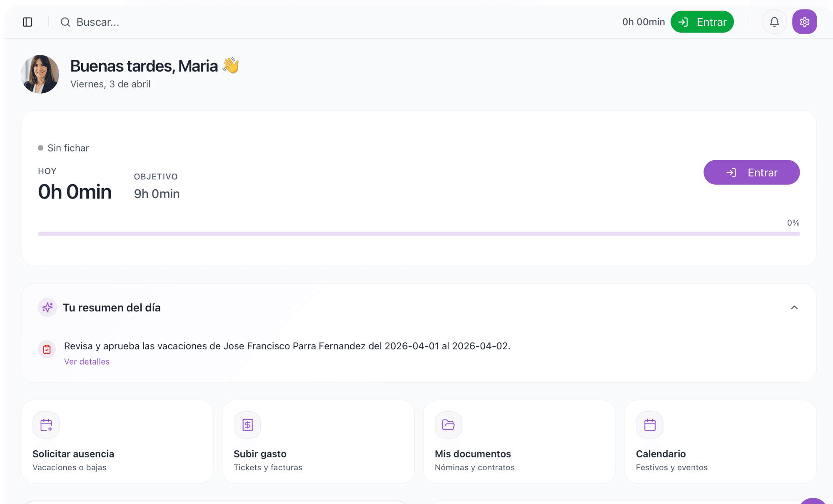
Task: Open the settings gear icon
Action: tap(805, 22)
